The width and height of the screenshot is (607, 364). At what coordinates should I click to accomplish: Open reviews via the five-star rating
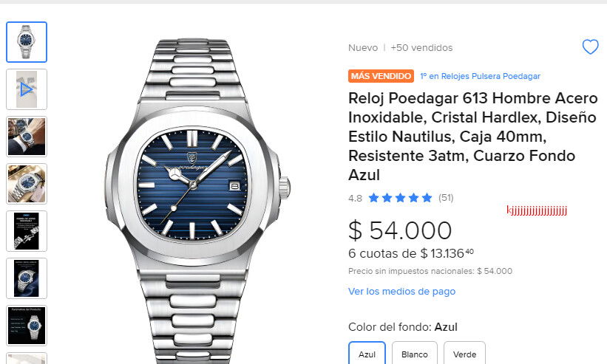pyautogui.click(x=400, y=198)
